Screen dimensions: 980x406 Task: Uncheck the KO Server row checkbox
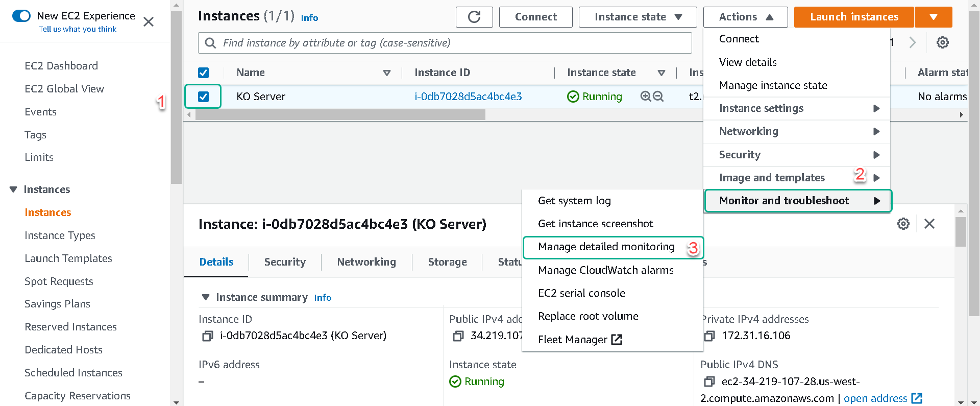click(x=203, y=97)
